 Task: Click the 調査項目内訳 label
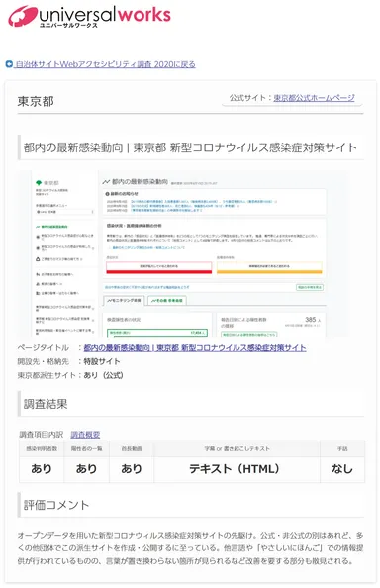click(42, 435)
